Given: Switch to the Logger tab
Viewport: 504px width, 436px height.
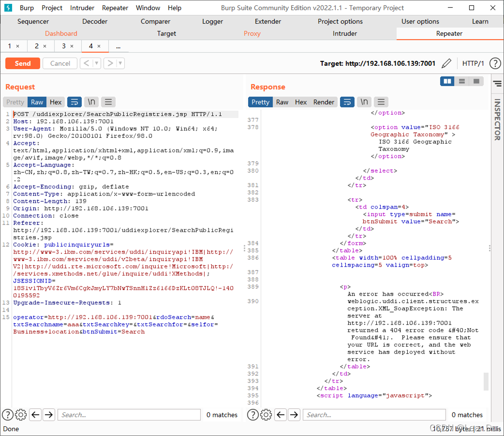Looking at the screenshot, I should (x=212, y=22).
